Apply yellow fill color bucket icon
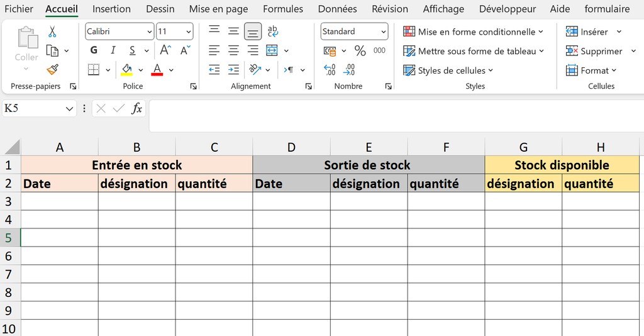644x336 pixels. tap(127, 69)
